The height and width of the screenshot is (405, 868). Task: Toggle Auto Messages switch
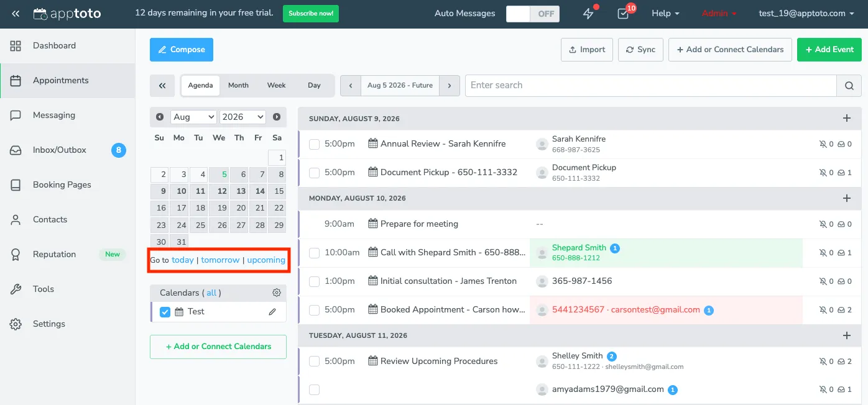click(533, 14)
